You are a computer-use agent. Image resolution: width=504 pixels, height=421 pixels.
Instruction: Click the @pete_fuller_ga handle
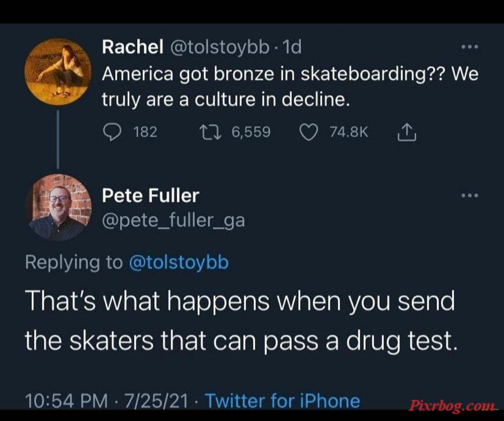pos(174,220)
